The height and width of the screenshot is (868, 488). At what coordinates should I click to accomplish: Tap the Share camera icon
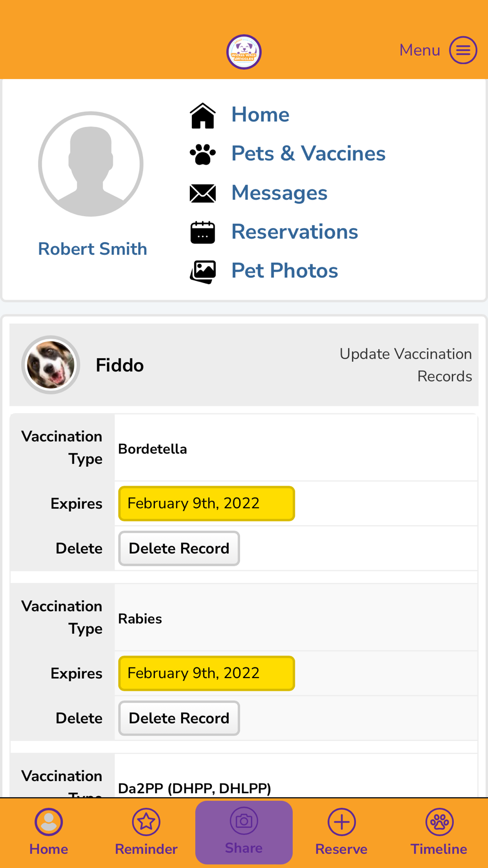[x=244, y=821]
